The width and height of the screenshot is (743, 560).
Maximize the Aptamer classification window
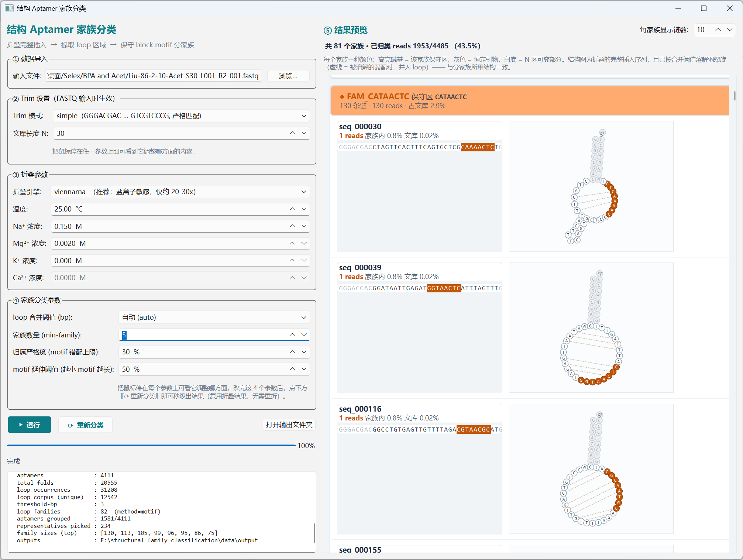pos(704,8)
